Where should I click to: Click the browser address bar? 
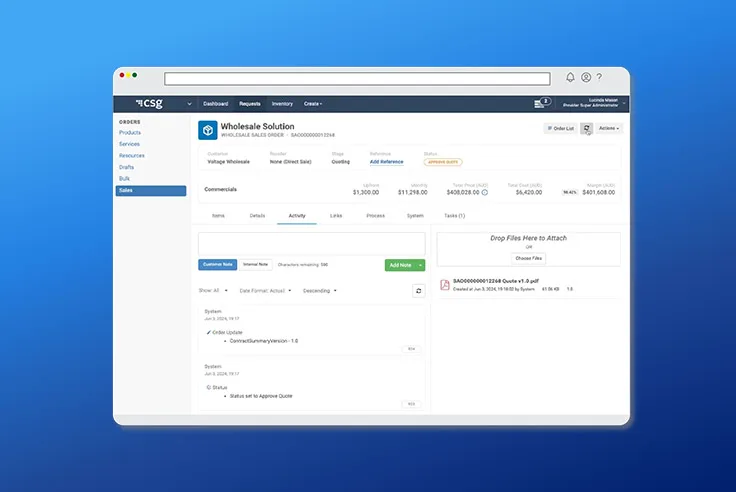pos(357,78)
